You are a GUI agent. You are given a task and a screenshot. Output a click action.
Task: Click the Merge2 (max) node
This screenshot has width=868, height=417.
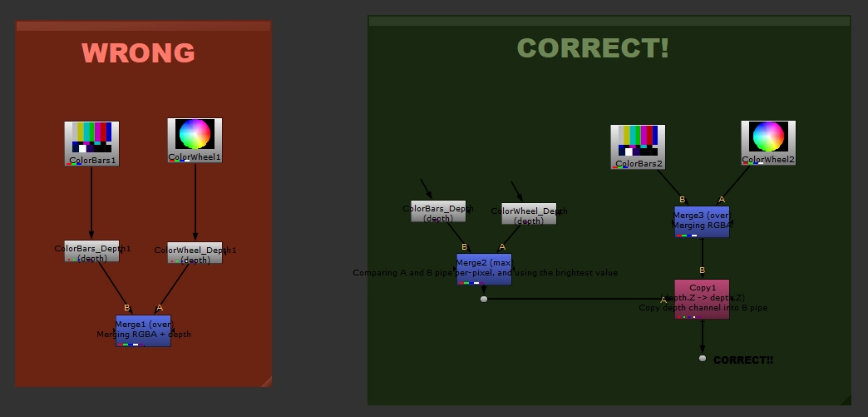click(484, 268)
